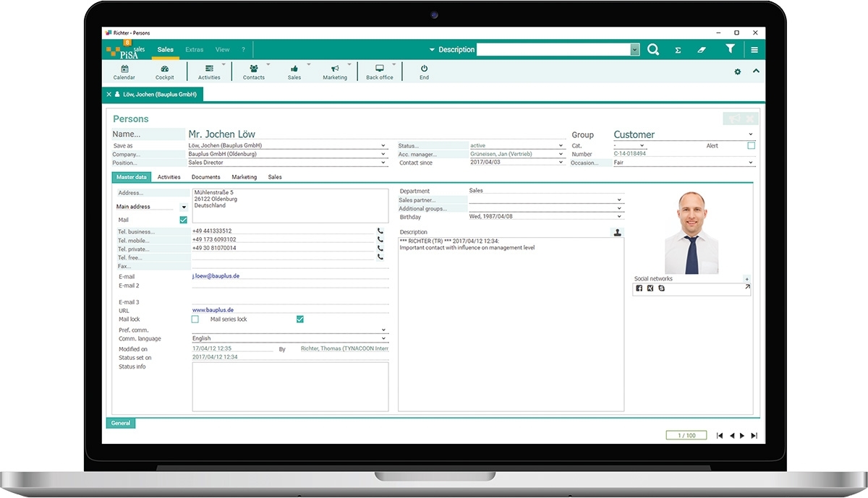Image resolution: width=868 pixels, height=498 pixels.
Task: Open the Sales menu
Action: point(166,50)
